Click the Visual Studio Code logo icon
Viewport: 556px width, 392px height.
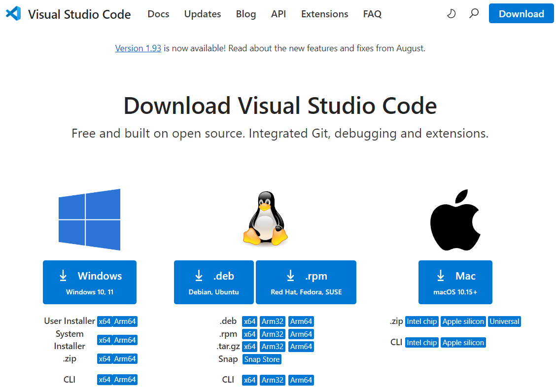click(x=13, y=13)
